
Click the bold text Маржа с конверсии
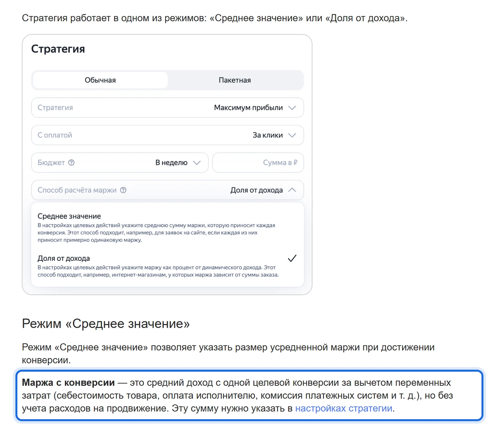pyautogui.click(x=68, y=382)
